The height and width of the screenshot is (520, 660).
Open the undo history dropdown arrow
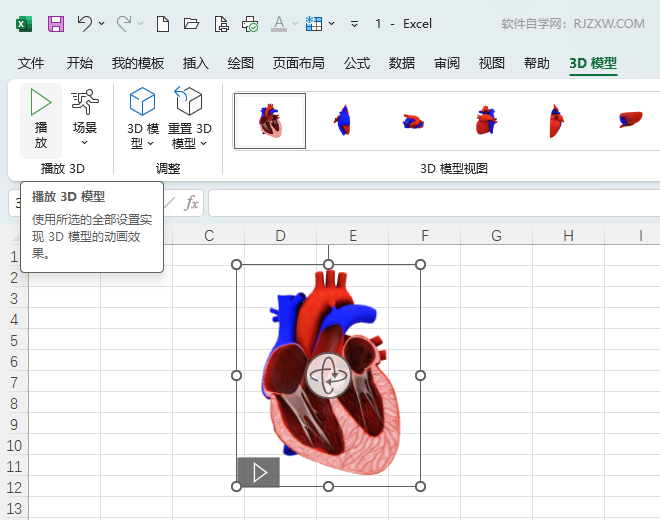pos(101,24)
